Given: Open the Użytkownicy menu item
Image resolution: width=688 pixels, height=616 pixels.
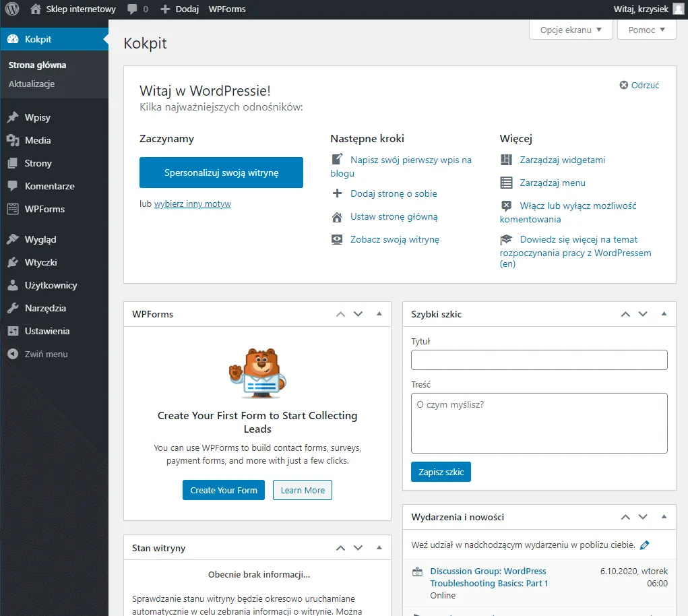Looking at the screenshot, I should coord(54,285).
